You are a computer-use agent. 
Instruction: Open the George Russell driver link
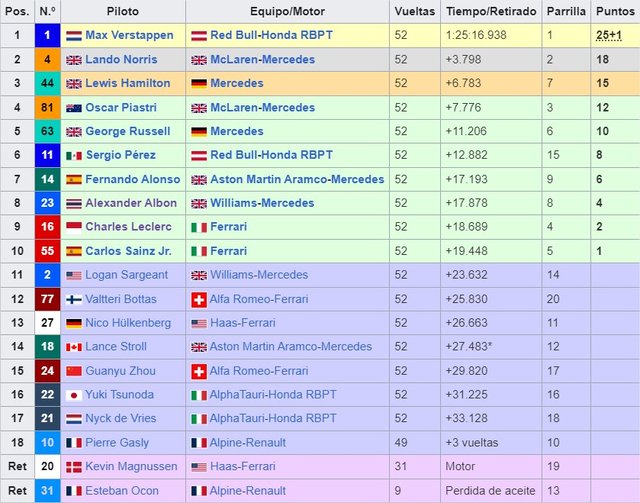[128, 131]
